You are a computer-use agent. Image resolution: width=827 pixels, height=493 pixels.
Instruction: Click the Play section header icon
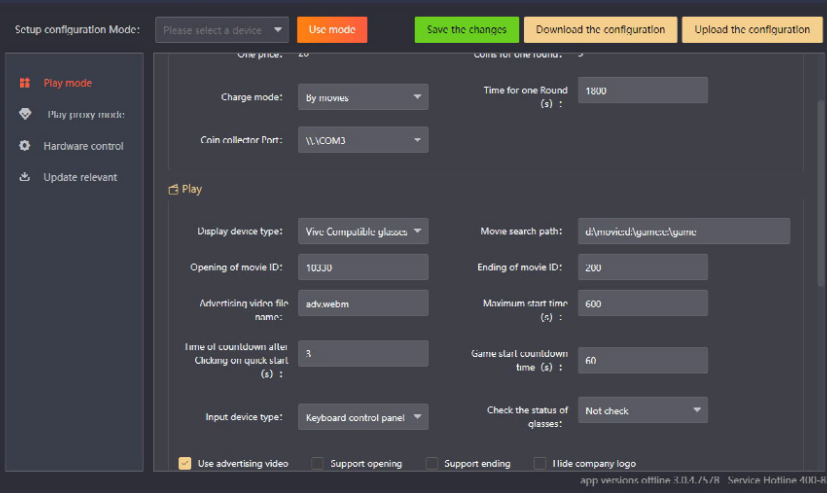(173, 189)
